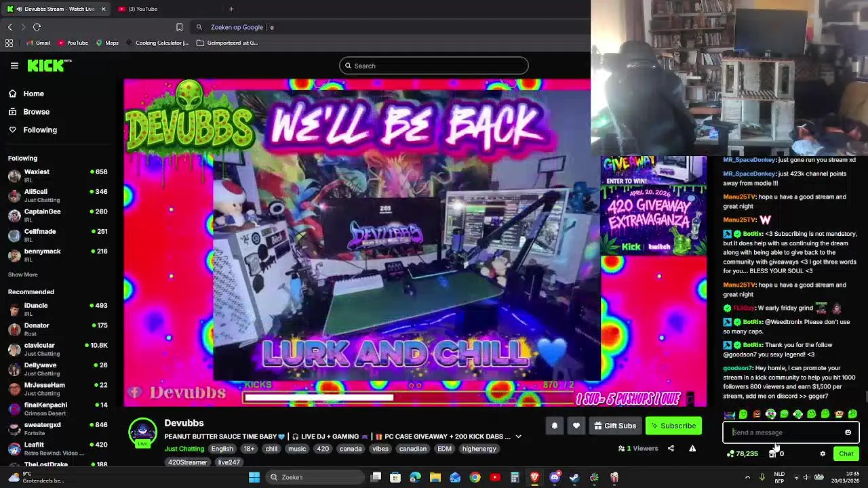Select the Devubbs Stream browser tab
This screenshot has width=868, height=488.
click(56, 9)
